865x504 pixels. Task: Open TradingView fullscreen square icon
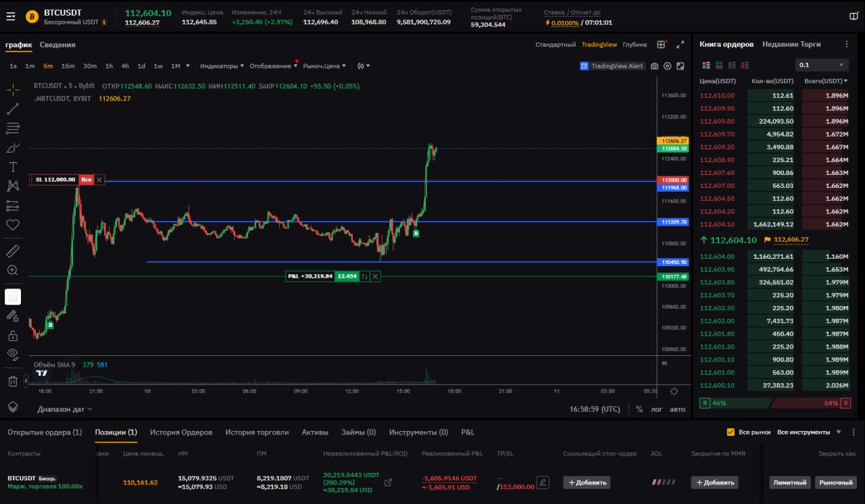[681, 66]
